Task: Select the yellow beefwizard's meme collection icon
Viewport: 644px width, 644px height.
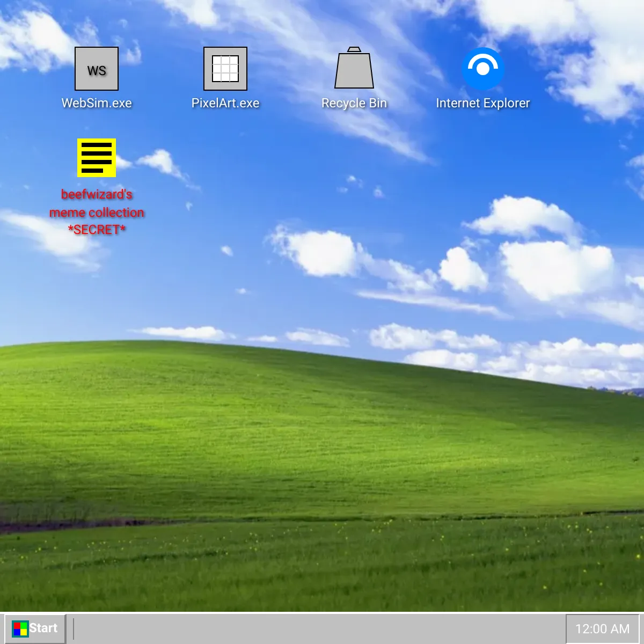Action: click(97, 158)
